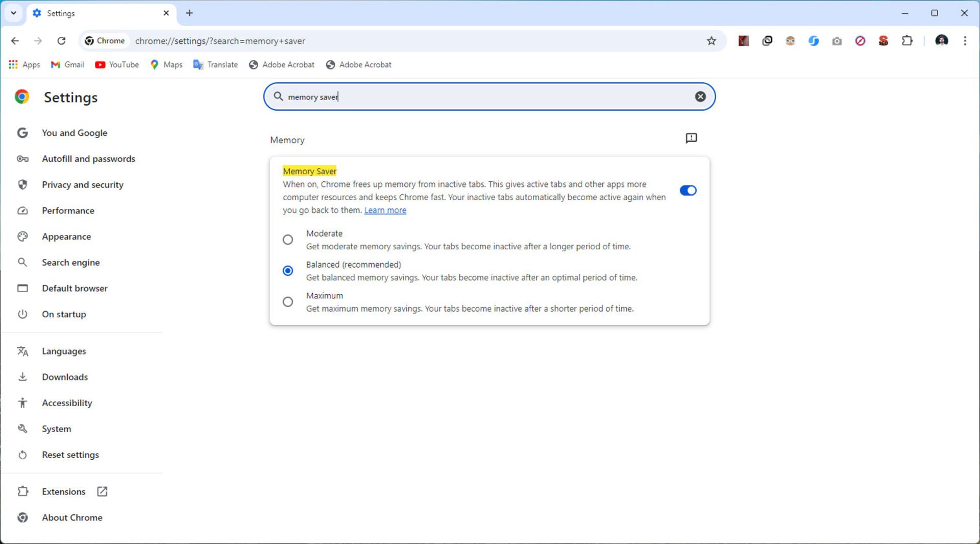
Task: Click the settings search input field
Action: click(485, 97)
